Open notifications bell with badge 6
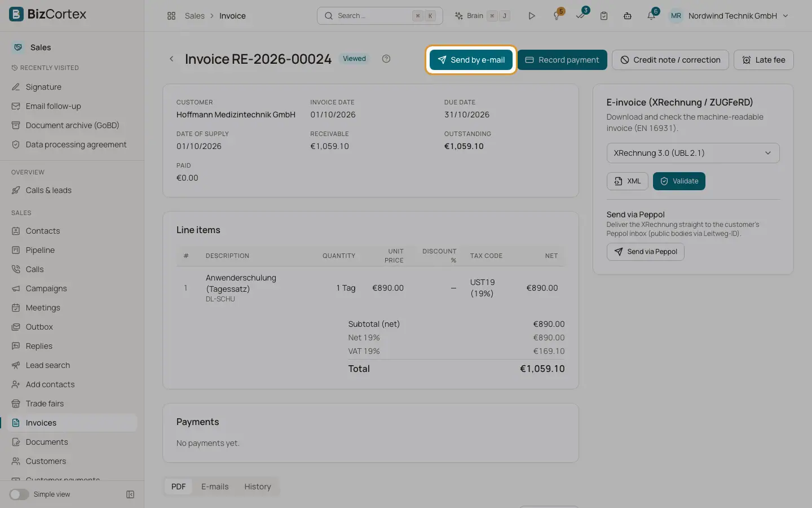Image resolution: width=812 pixels, height=508 pixels. click(x=651, y=16)
